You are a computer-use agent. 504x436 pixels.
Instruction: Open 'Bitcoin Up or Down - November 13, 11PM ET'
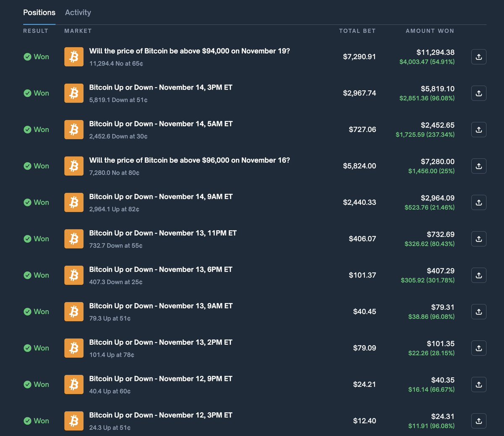(163, 233)
